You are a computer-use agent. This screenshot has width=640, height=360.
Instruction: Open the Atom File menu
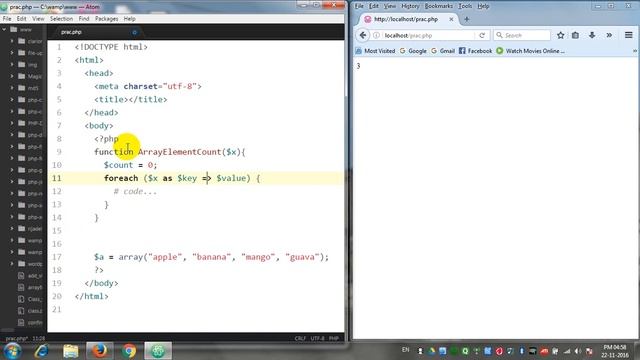(7, 19)
